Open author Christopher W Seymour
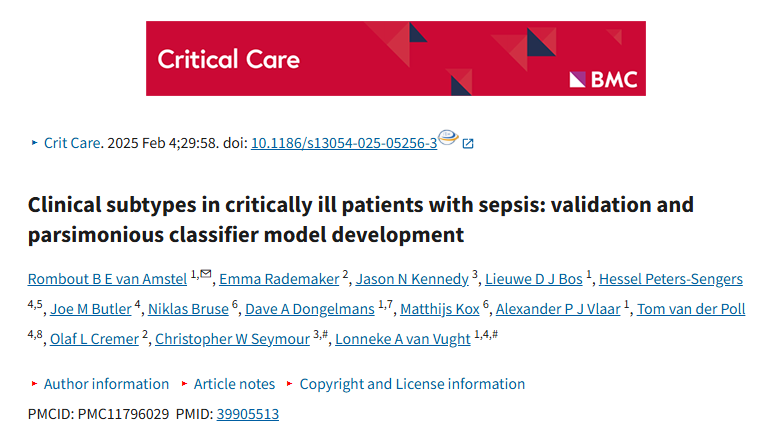 pos(232,339)
